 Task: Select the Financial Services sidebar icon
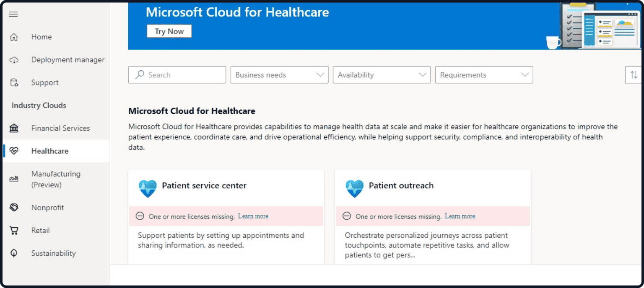tap(14, 128)
